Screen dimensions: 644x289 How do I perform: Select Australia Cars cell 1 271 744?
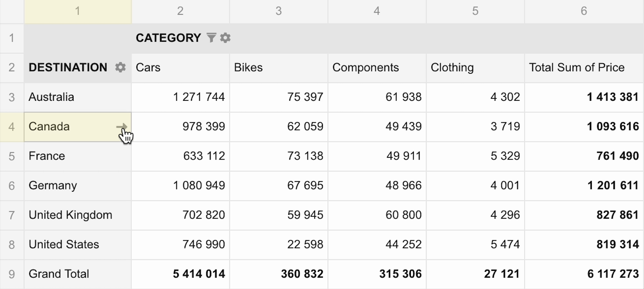click(199, 97)
